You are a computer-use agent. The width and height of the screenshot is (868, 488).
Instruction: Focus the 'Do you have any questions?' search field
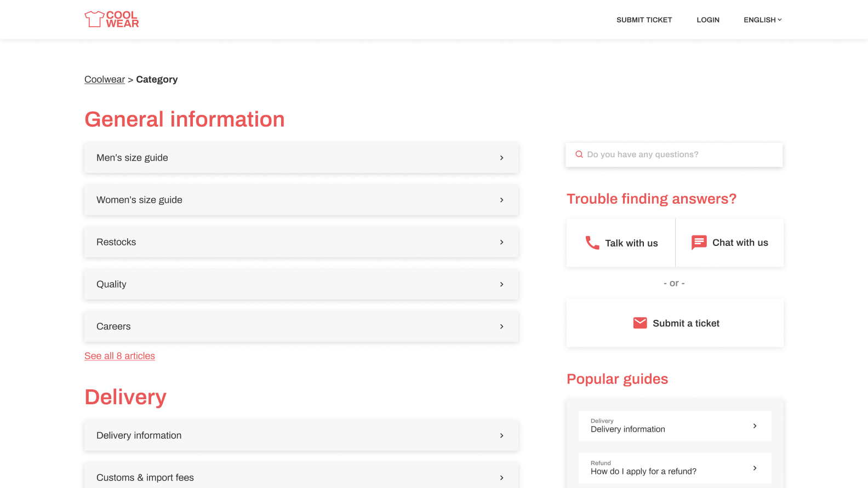pyautogui.click(x=679, y=154)
